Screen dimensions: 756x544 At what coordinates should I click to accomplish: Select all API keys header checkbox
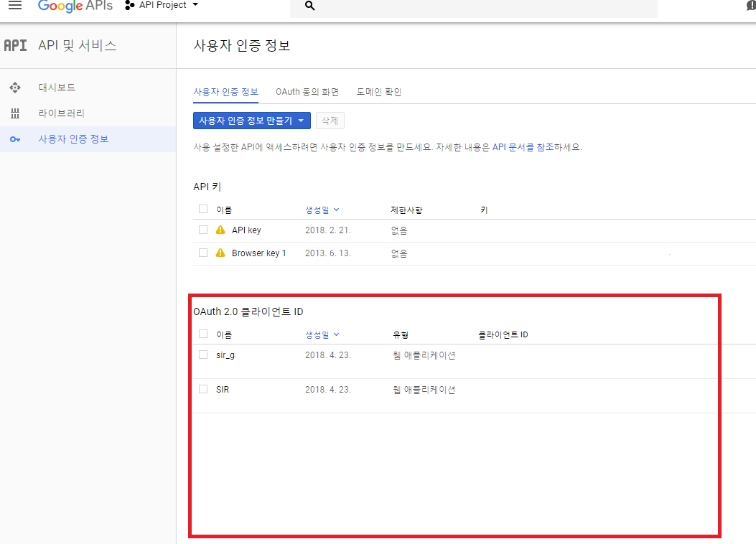tap(203, 210)
